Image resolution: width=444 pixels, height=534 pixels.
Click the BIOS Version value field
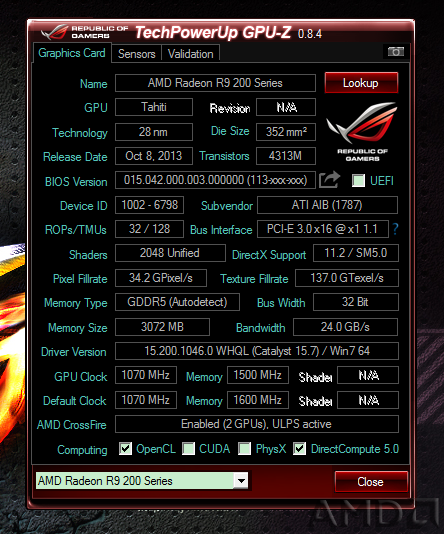coord(215,180)
